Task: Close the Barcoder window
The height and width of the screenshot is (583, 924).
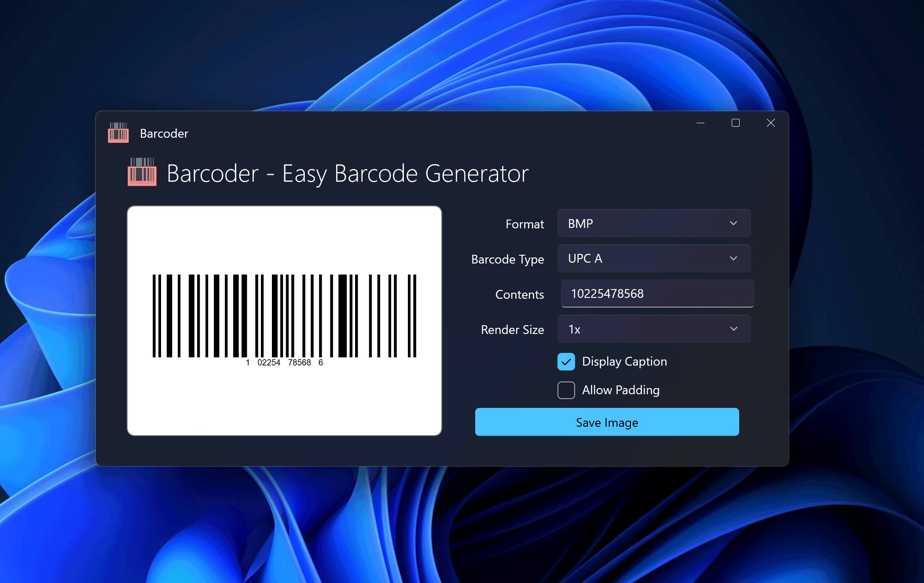Action: click(x=770, y=123)
